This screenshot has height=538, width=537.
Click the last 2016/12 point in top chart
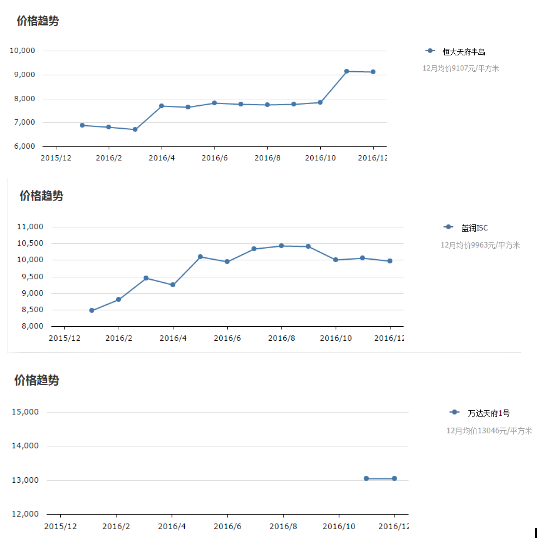point(373,72)
